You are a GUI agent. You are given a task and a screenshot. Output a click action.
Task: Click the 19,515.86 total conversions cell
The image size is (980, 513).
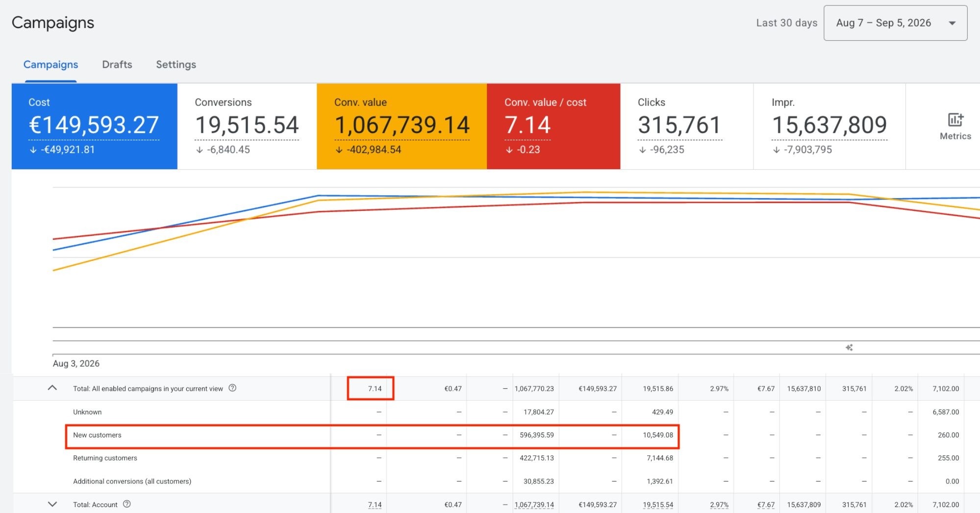click(x=658, y=388)
